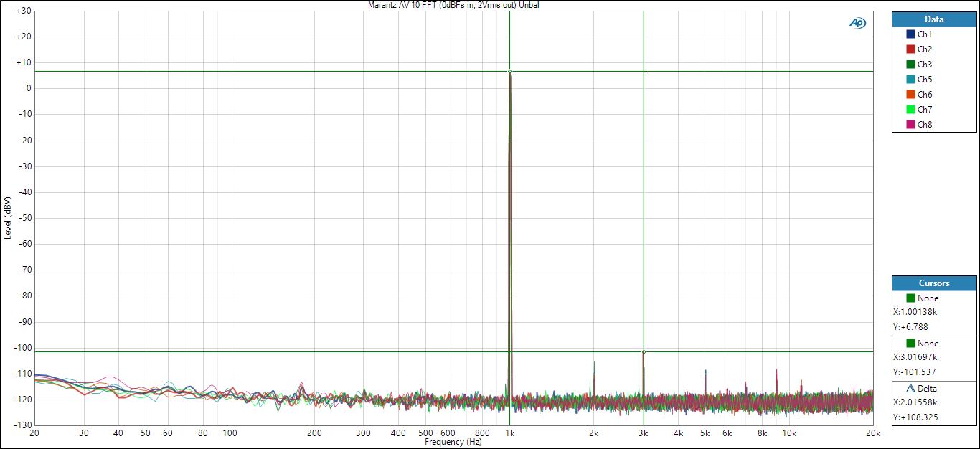980x449 pixels.
Task: Click the second cursor Y value -101.537
Action: click(915, 372)
